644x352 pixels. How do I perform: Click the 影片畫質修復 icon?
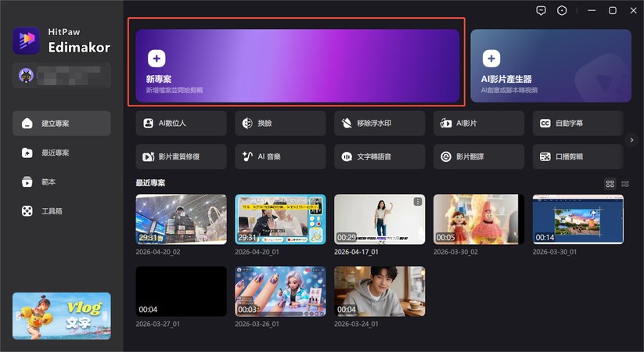pyautogui.click(x=148, y=156)
